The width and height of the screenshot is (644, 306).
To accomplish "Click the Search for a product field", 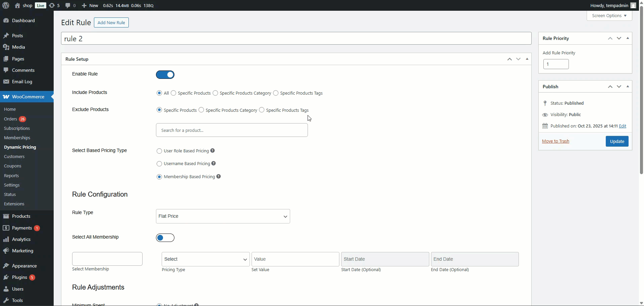I will click(x=231, y=130).
